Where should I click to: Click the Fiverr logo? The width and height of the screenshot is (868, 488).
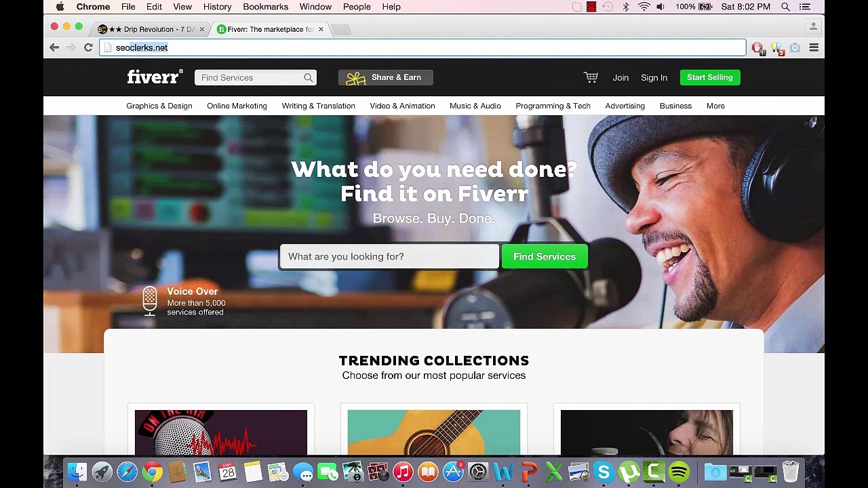click(x=155, y=77)
